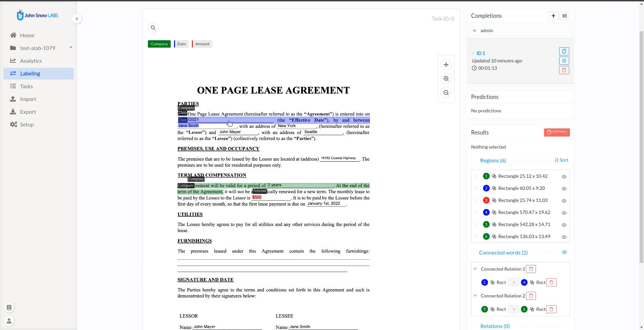Viewport: 644px width, 330px height.
Task: Toggle visibility of Rectangle 60.05 x 9.20
Action: tap(564, 189)
